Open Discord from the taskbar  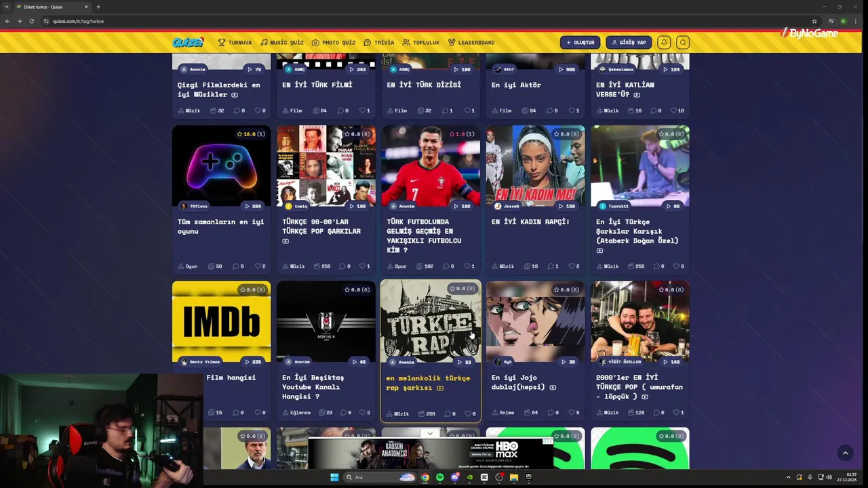pyautogui.click(x=454, y=477)
